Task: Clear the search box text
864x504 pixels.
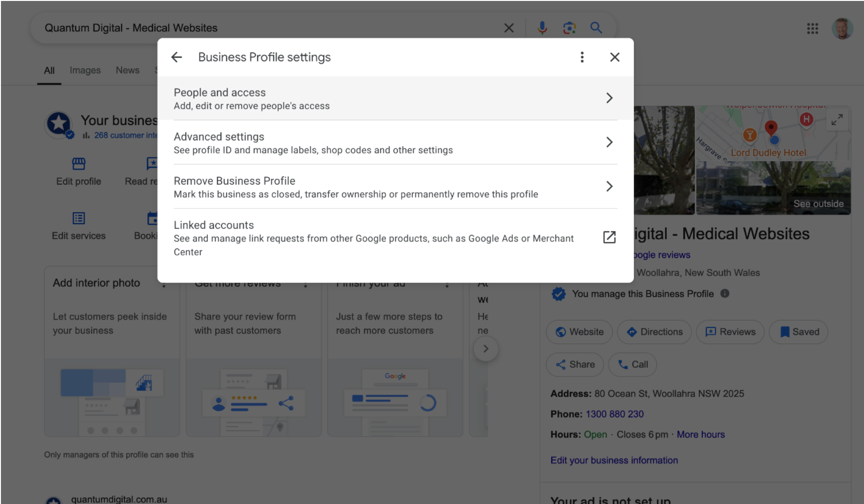Action: pos(509,28)
